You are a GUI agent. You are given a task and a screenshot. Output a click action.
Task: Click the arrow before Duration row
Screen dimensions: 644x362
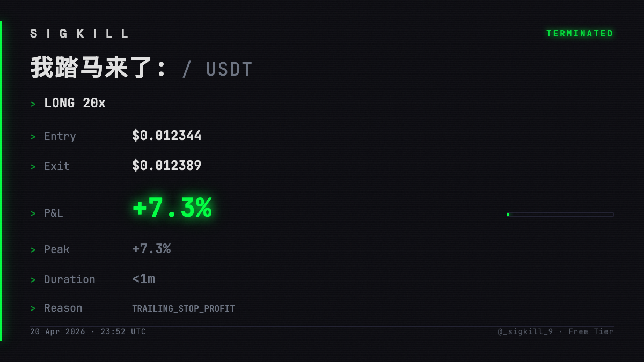pyautogui.click(x=33, y=280)
